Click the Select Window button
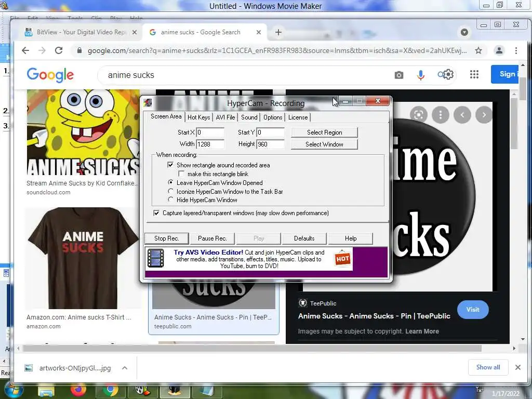Screen dimensions: 532x399 [324, 144]
